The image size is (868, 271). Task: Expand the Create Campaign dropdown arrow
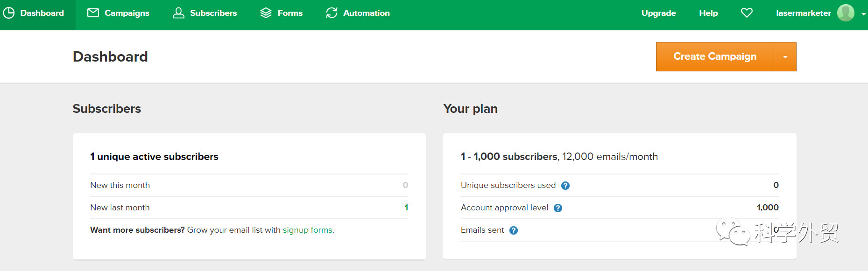785,57
